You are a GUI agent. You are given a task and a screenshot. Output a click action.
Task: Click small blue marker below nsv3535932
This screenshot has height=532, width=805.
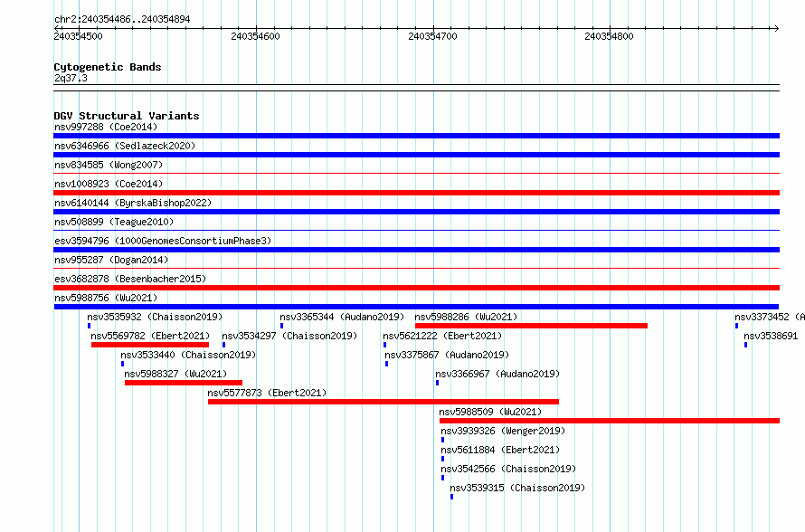(x=90, y=326)
